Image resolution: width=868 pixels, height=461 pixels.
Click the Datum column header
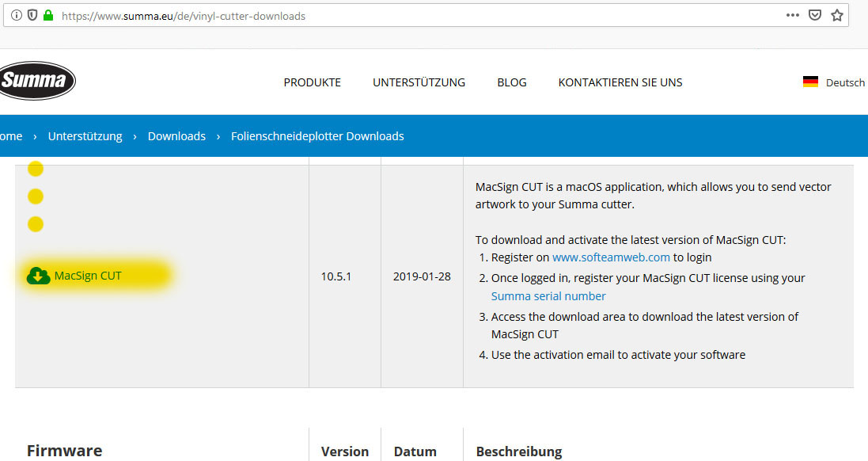[x=415, y=451]
